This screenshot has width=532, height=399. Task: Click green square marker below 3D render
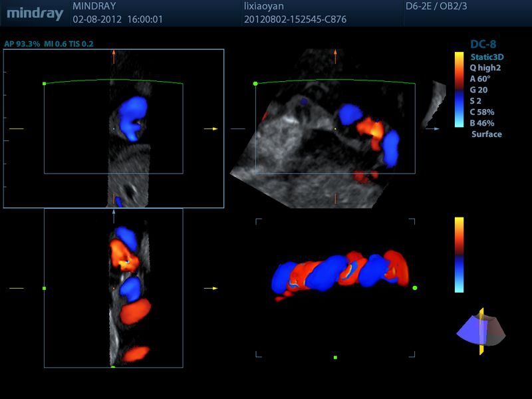pos(335,358)
